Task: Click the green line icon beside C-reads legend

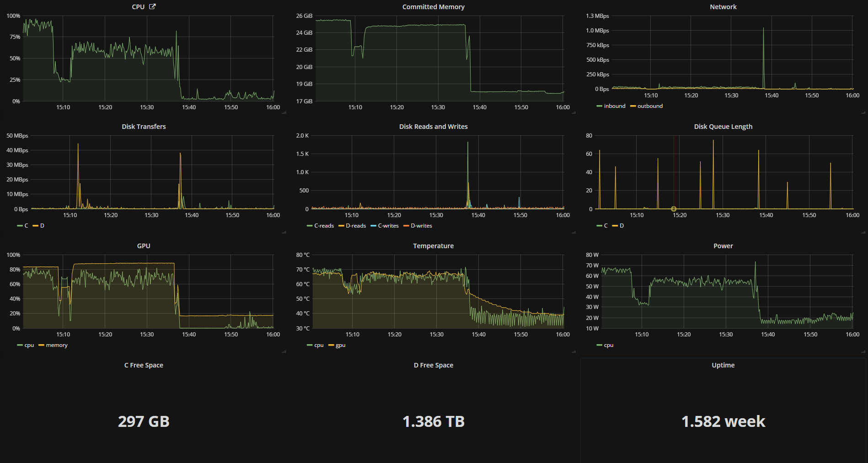Action: (x=310, y=226)
